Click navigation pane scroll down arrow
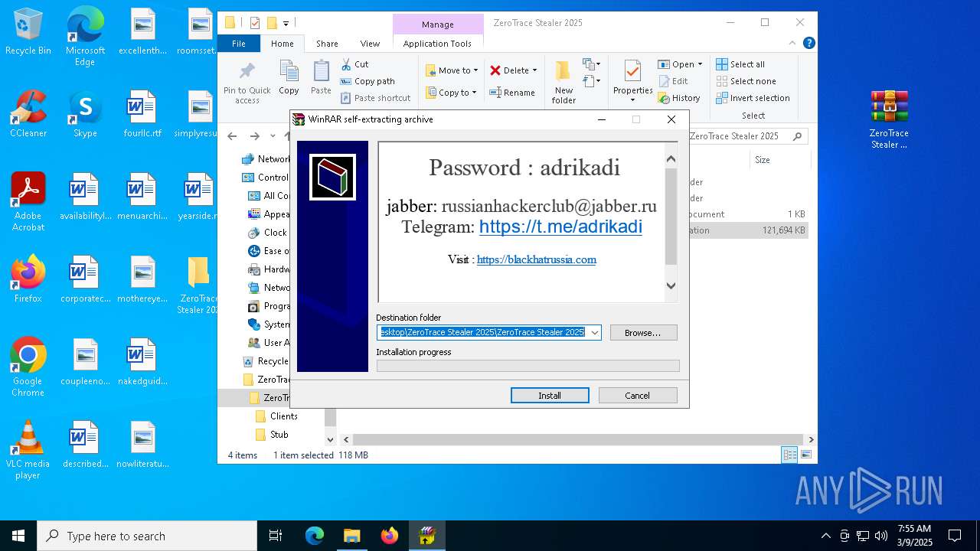 (331, 440)
